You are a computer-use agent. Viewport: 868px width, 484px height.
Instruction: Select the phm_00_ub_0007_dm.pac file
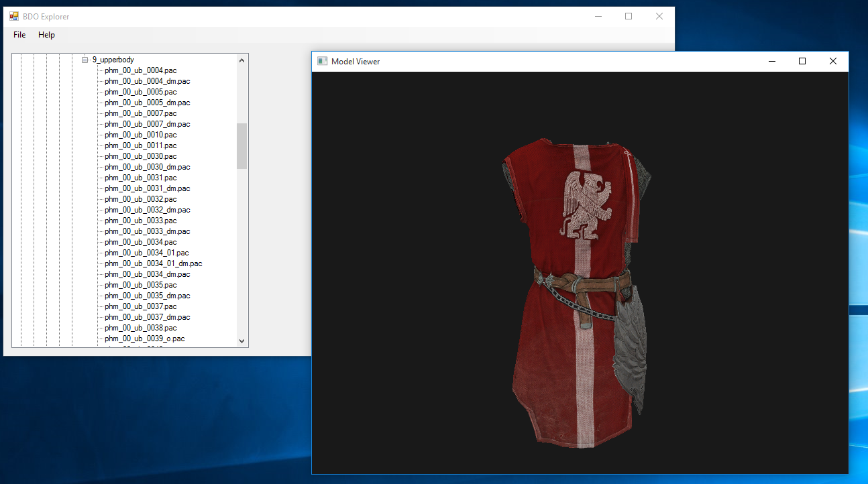tap(147, 124)
